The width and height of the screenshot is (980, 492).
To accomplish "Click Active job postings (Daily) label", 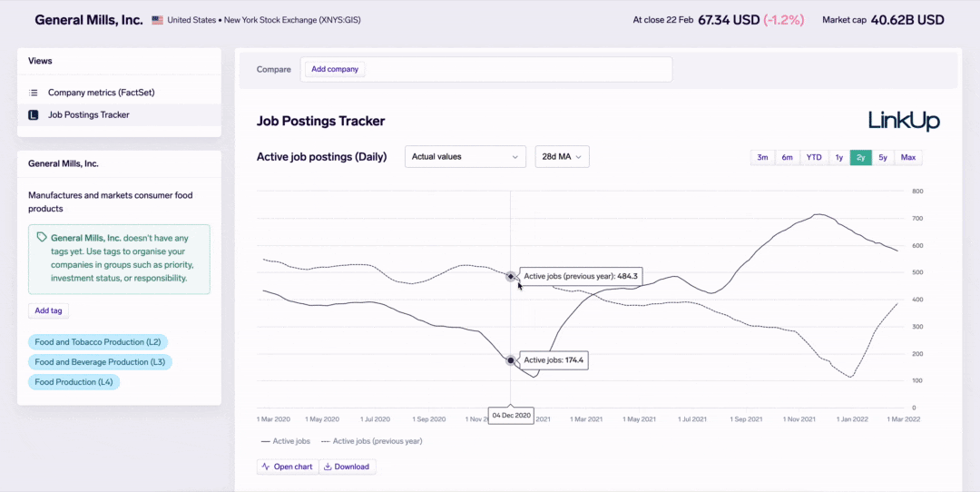I will tap(322, 157).
